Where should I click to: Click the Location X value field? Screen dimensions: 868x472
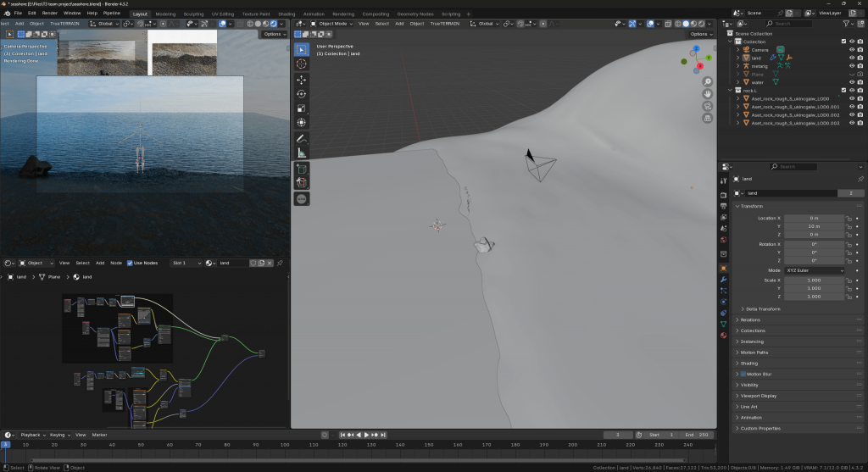[814, 218]
